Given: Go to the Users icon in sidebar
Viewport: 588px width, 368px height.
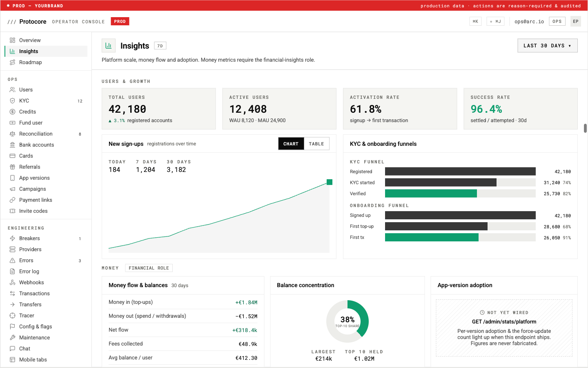Looking at the screenshot, I should pos(12,90).
